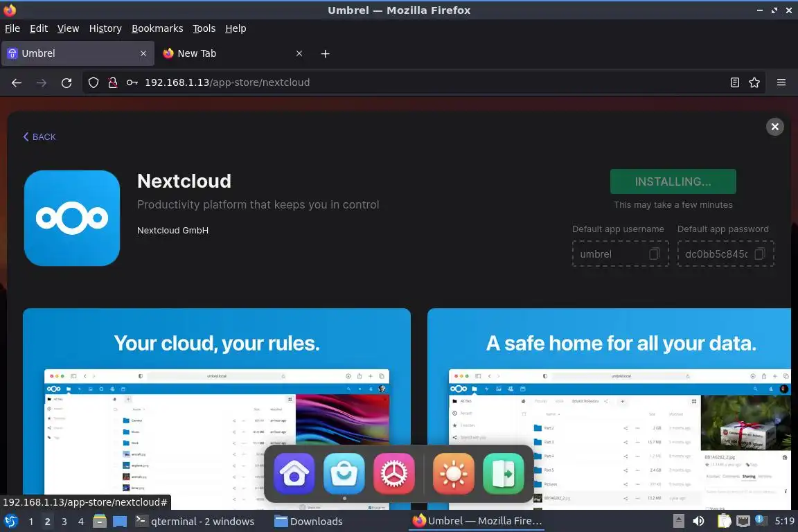Click the removable media tray icon

point(678,522)
